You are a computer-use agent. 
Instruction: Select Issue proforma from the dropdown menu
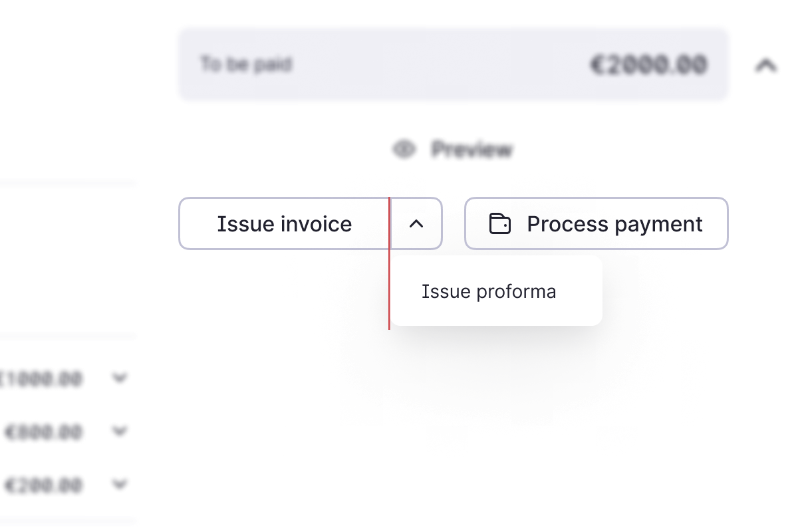coord(489,291)
